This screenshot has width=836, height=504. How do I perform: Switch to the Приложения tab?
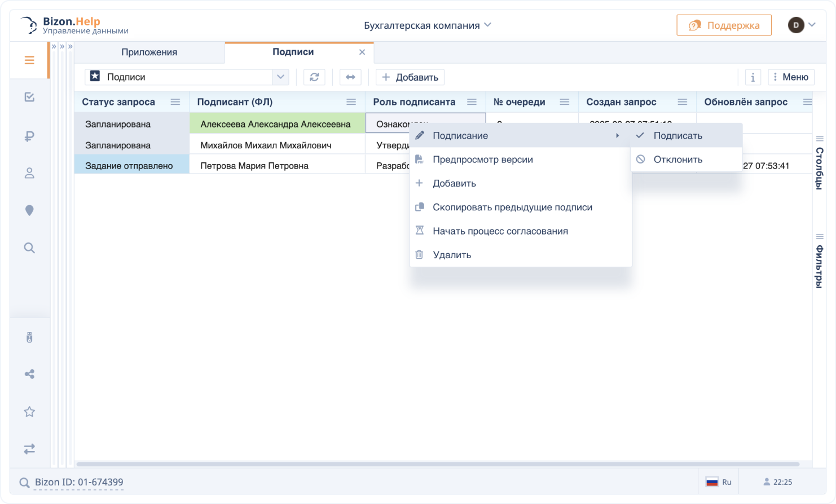coord(149,52)
